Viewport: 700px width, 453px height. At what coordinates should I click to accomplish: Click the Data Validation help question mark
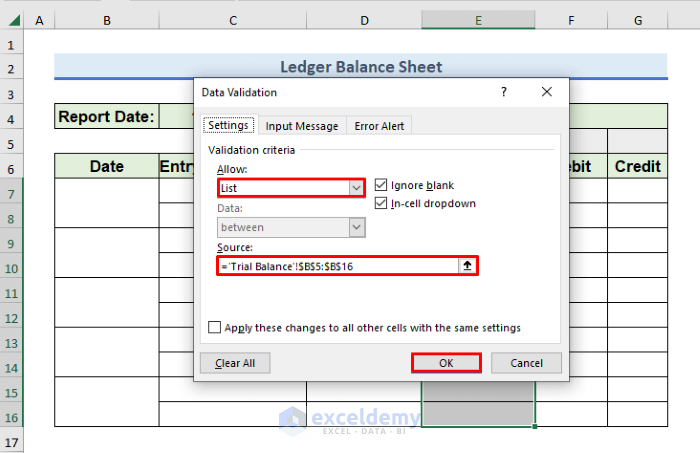(x=504, y=92)
